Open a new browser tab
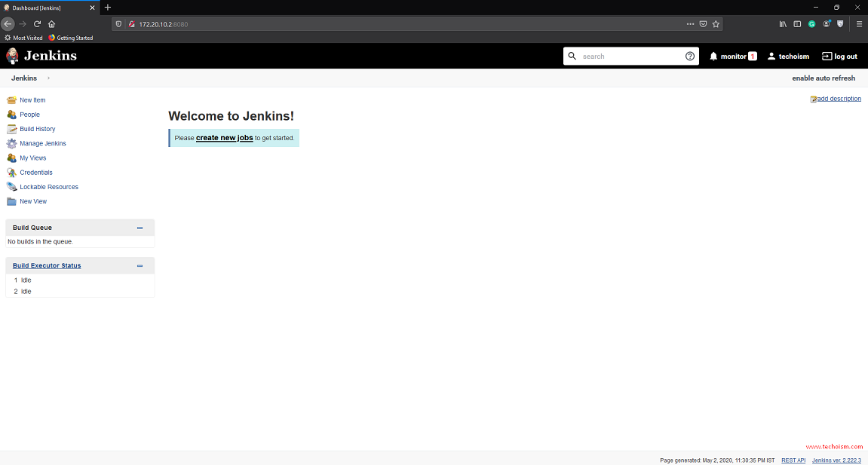868x465 pixels. (108, 8)
